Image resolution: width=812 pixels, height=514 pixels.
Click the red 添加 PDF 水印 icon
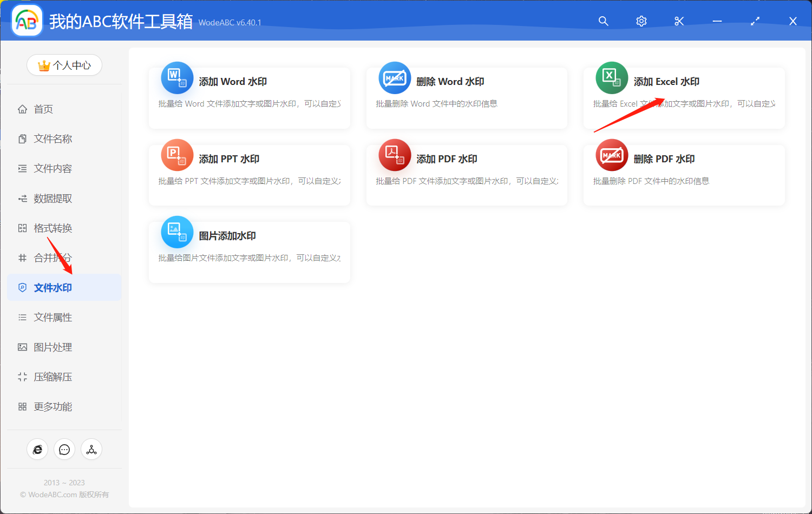[394, 155]
